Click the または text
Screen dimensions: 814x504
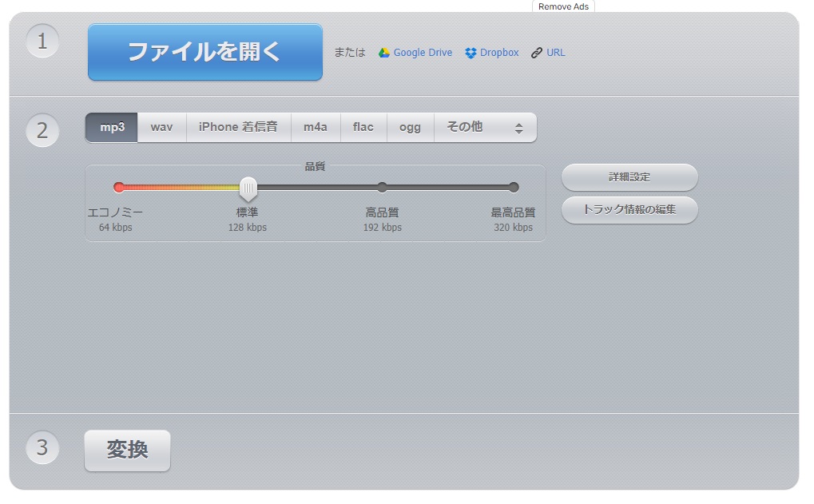click(x=349, y=53)
